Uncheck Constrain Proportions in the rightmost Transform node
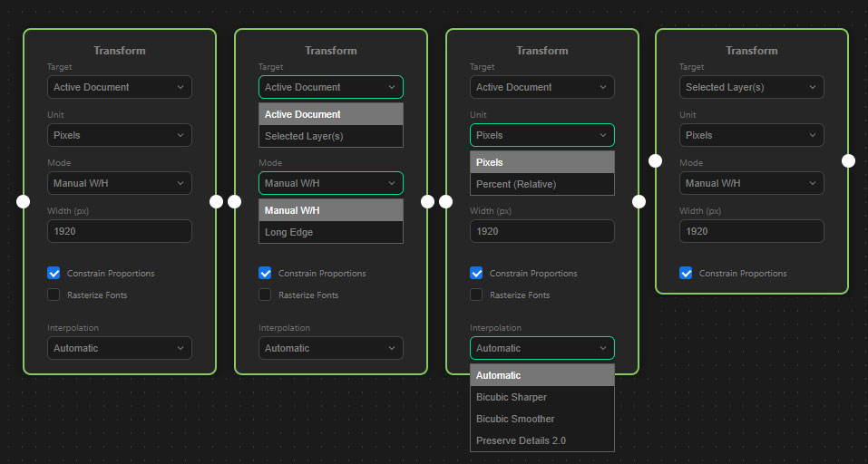 point(687,273)
